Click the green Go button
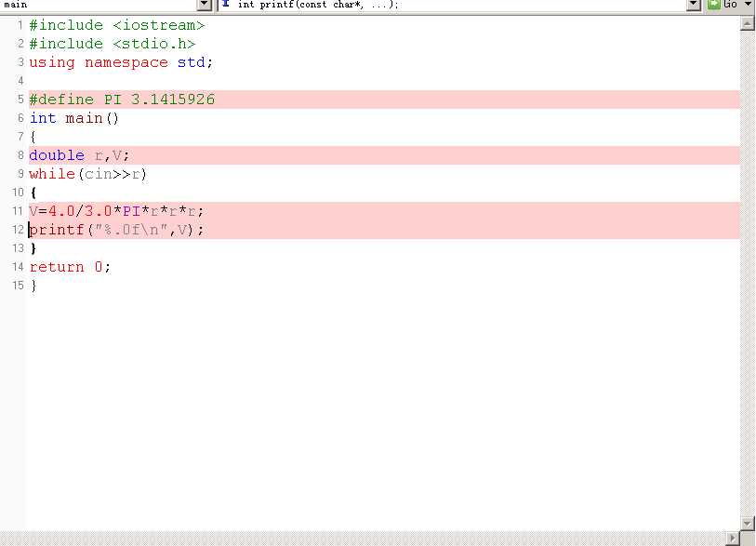The width and height of the screenshot is (756, 546). pos(723,5)
